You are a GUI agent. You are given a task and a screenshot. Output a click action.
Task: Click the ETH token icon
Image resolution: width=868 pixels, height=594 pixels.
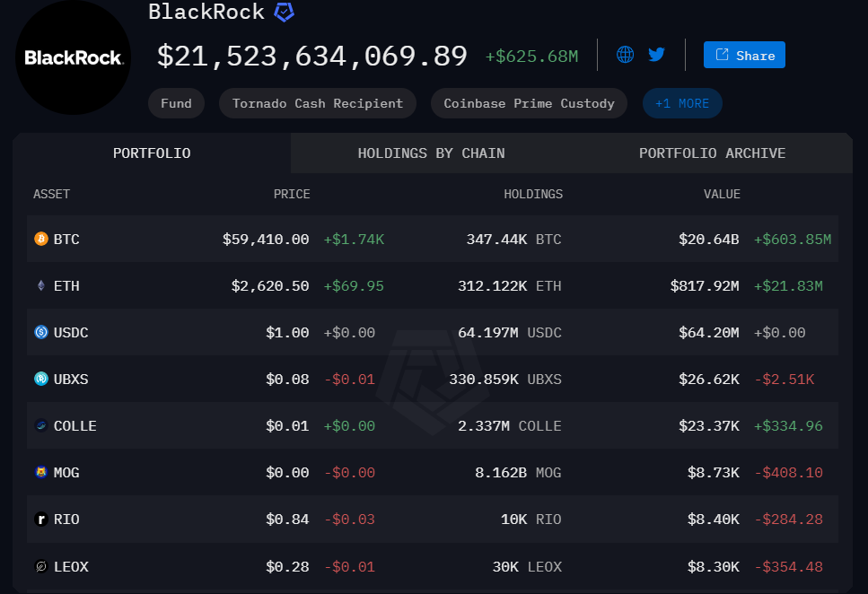(39, 285)
